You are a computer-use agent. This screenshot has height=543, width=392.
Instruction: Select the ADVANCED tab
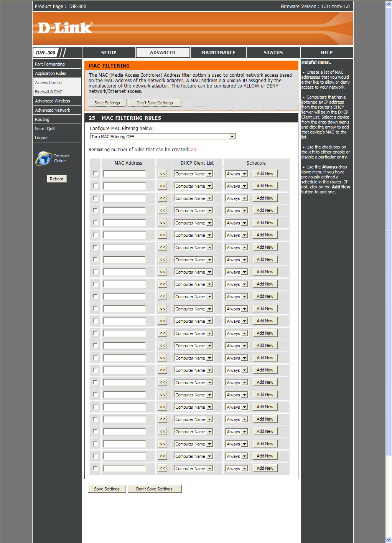(x=163, y=53)
